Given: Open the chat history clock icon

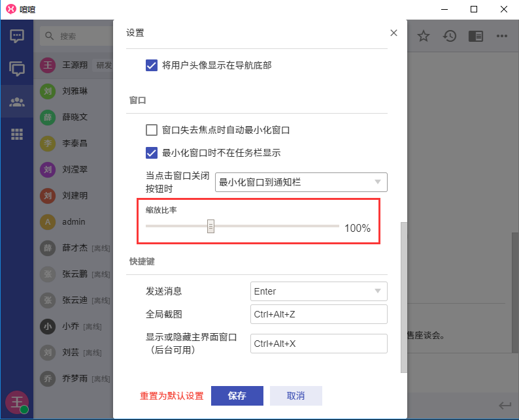Looking at the screenshot, I should pyautogui.click(x=450, y=36).
